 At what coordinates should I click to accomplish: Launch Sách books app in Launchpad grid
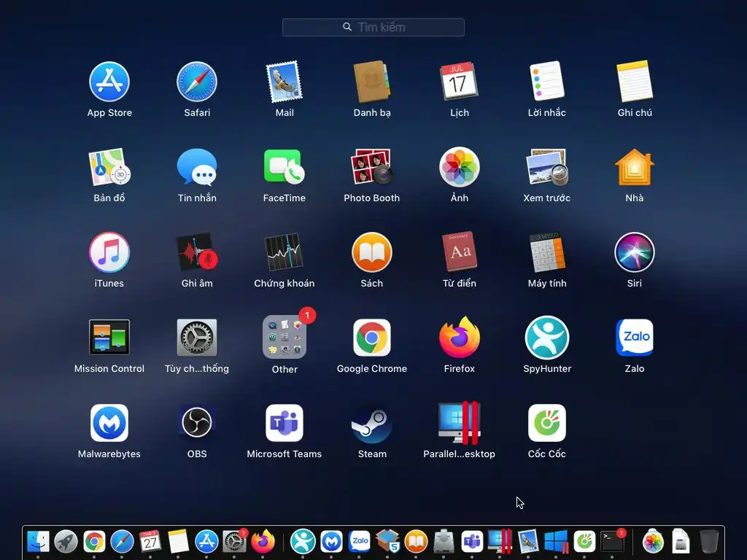click(371, 252)
